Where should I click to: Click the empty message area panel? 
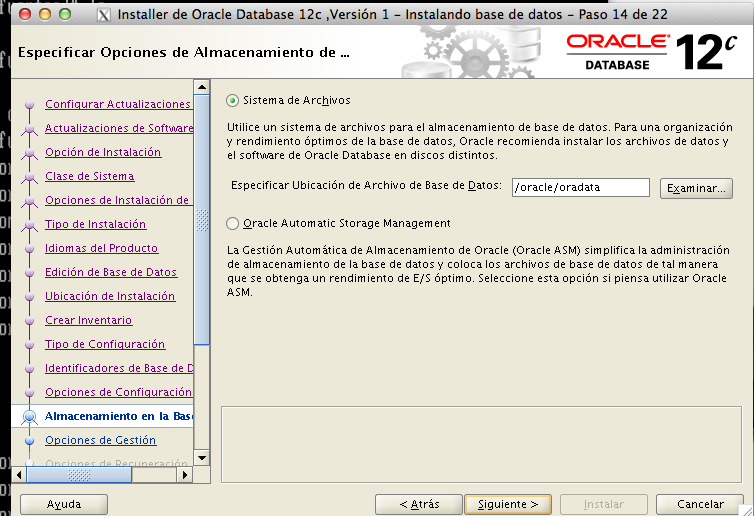[x=481, y=444]
